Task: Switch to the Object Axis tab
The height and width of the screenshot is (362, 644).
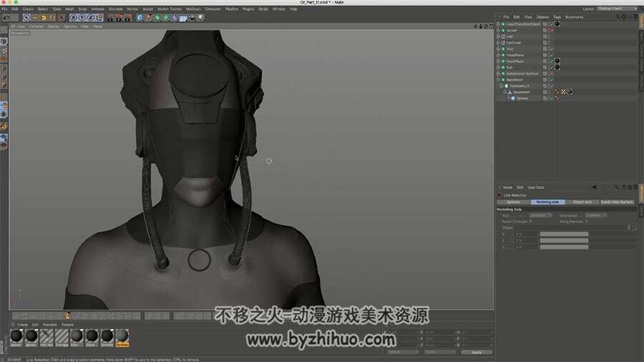Action: point(582,202)
